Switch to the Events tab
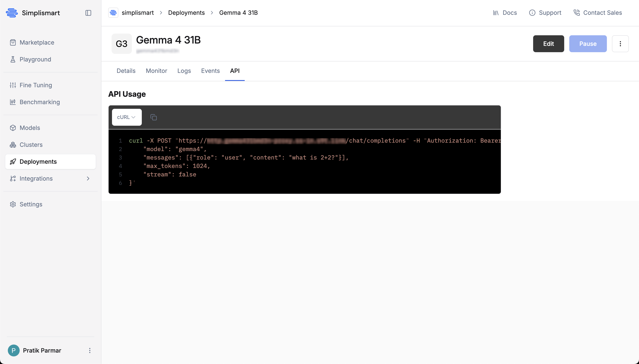The height and width of the screenshot is (364, 639). [210, 71]
